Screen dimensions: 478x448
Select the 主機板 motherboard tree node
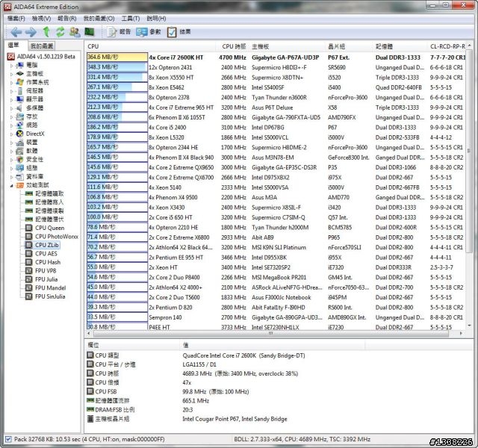[x=30, y=73]
